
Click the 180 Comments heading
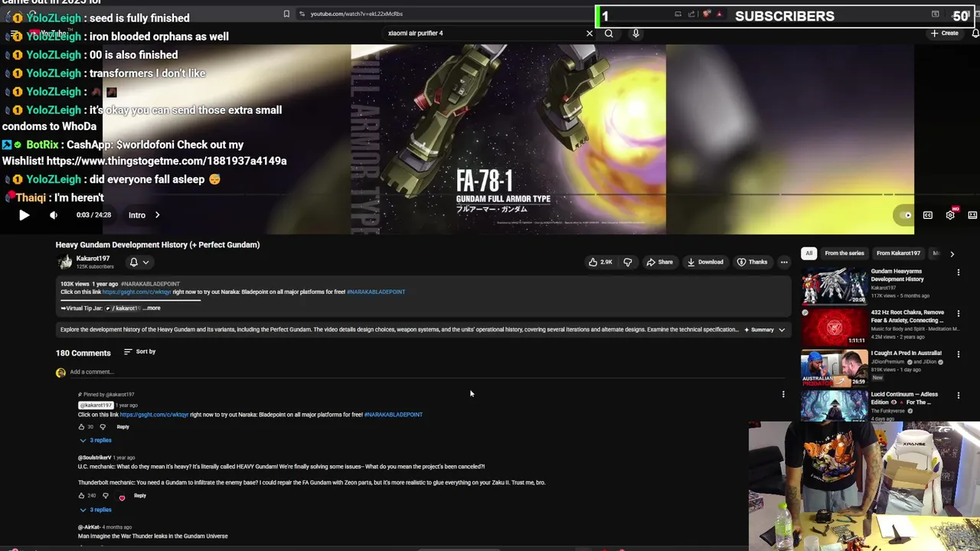coord(83,353)
